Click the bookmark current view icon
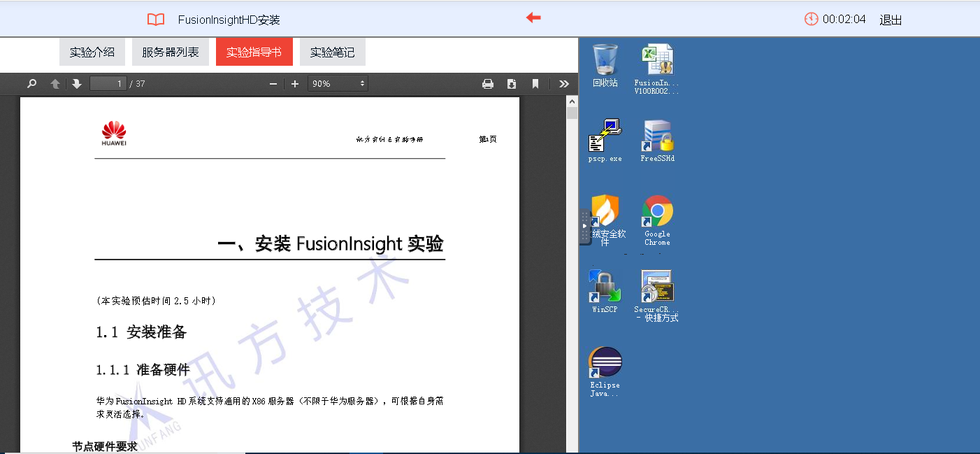 (x=535, y=83)
